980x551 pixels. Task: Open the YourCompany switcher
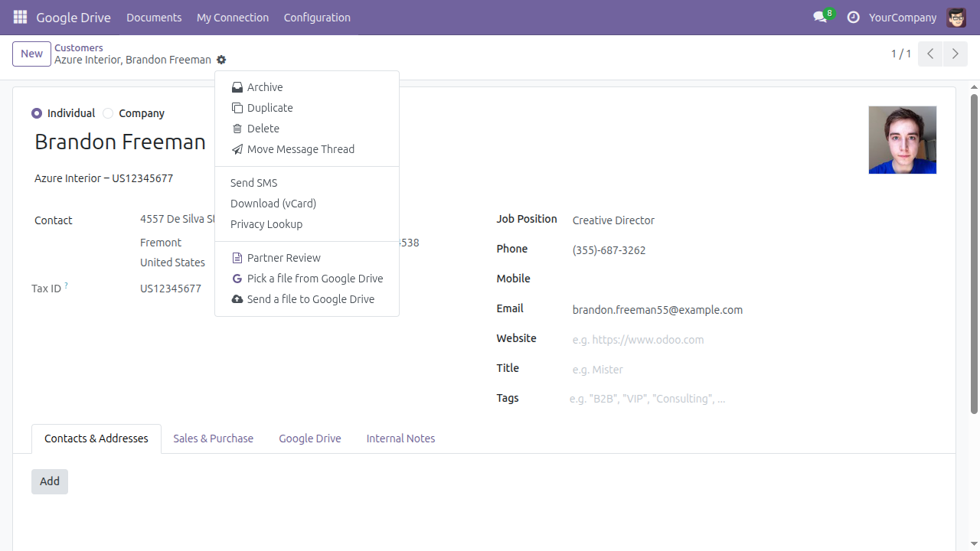pos(903,17)
